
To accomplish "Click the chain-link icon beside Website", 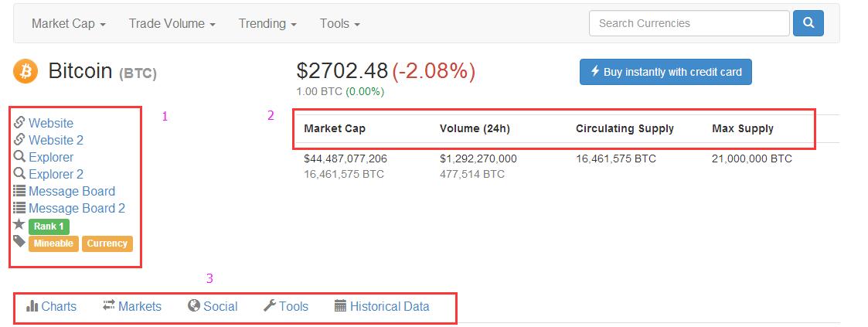I will (x=19, y=122).
